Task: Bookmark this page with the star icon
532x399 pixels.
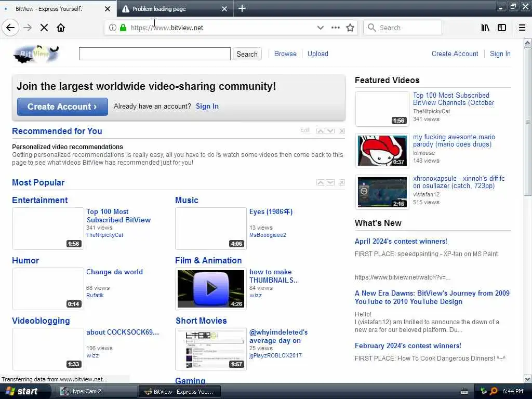Action: tap(350, 28)
